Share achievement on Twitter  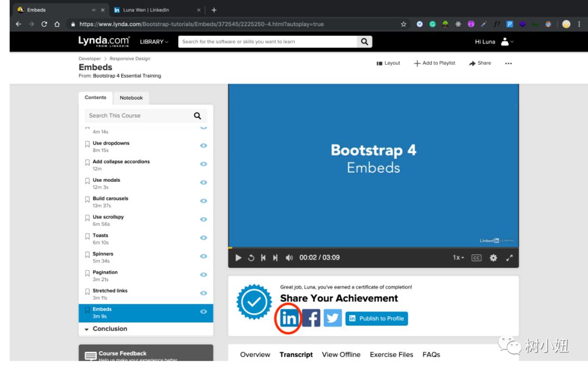(333, 318)
